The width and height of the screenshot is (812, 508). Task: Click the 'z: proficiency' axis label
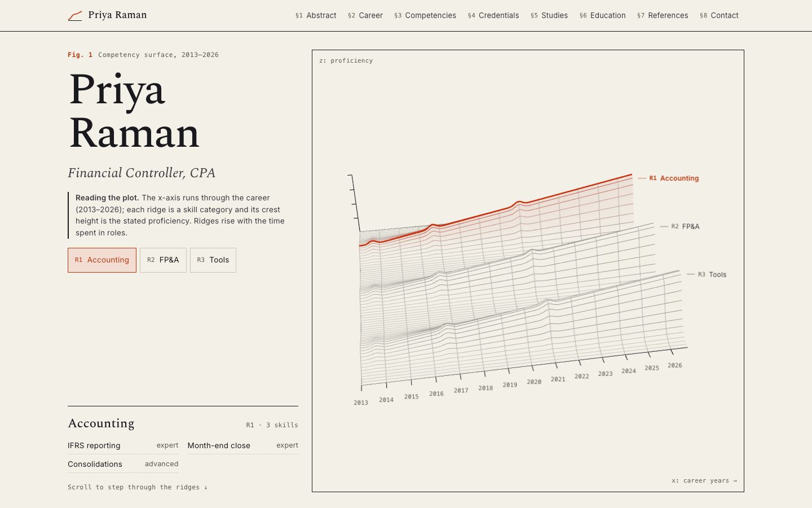click(x=346, y=60)
